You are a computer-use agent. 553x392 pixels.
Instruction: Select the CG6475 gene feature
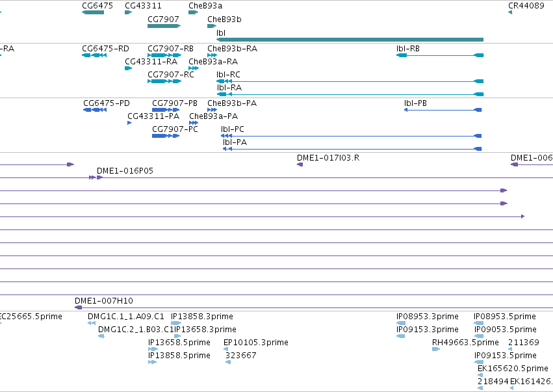93,12
